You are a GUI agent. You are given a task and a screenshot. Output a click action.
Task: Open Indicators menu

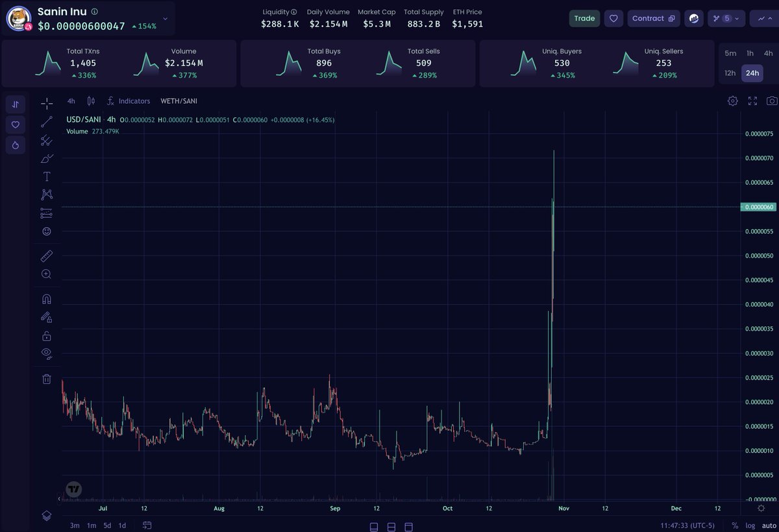click(129, 101)
